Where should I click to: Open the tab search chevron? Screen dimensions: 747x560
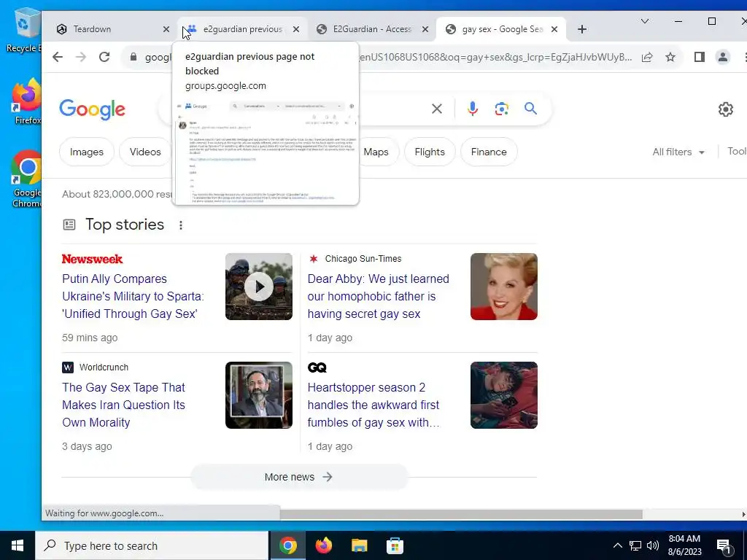[x=645, y=21]
